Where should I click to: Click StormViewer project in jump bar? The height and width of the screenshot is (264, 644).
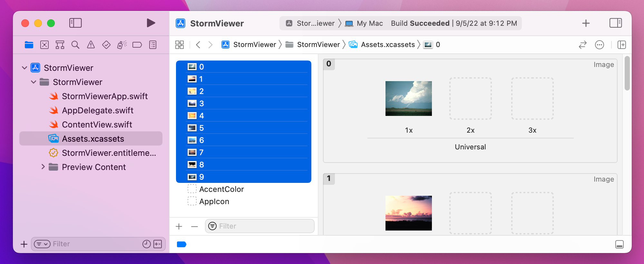[249, 44]
